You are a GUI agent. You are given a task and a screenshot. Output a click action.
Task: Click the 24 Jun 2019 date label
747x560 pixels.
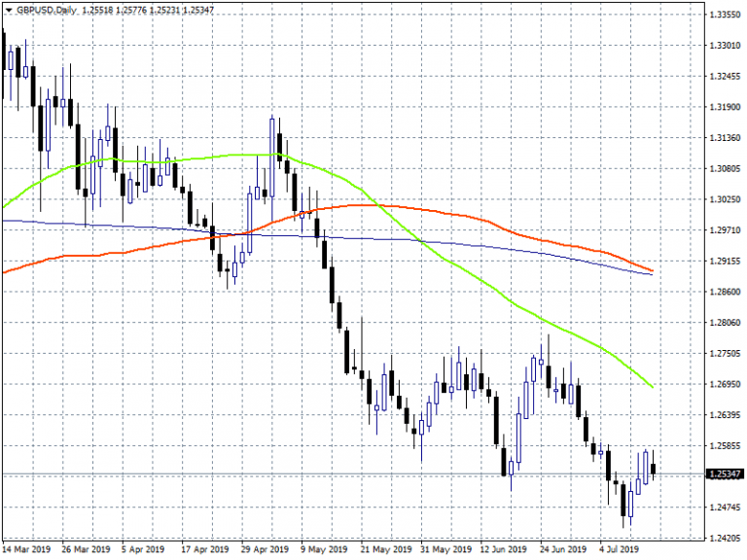(x=560, y=549)
